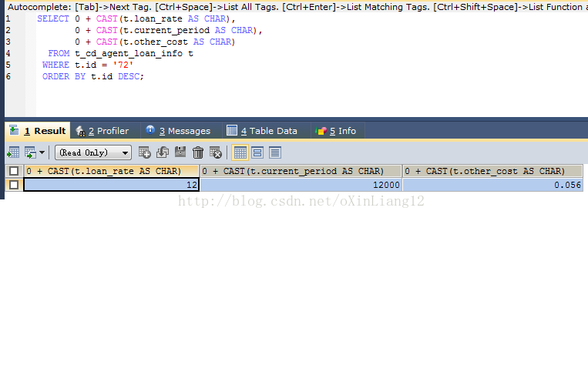Click the cancel changes icon
This screenshot has width=588, height=385.
tap(216, 152)
